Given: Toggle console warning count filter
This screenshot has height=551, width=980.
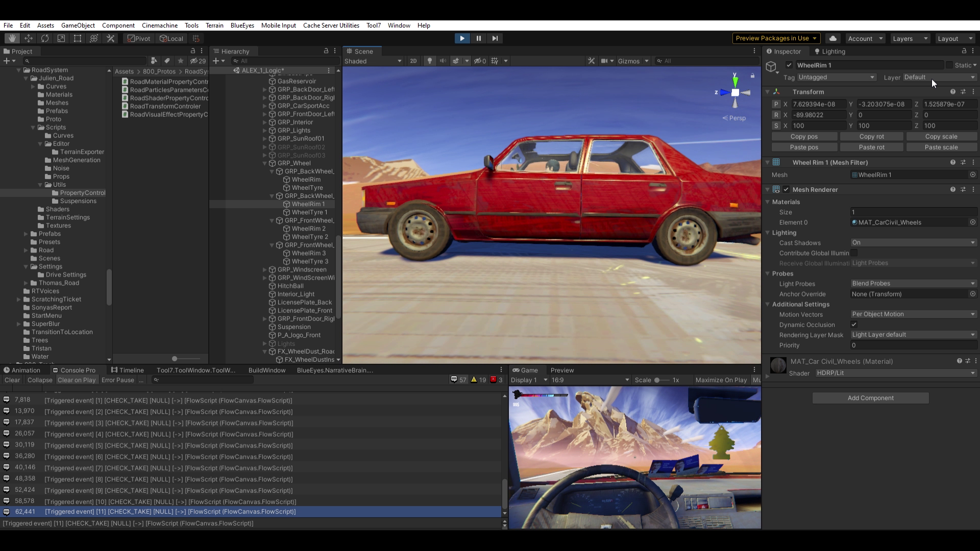Looking at the screenshot, I should coord(478,380).
